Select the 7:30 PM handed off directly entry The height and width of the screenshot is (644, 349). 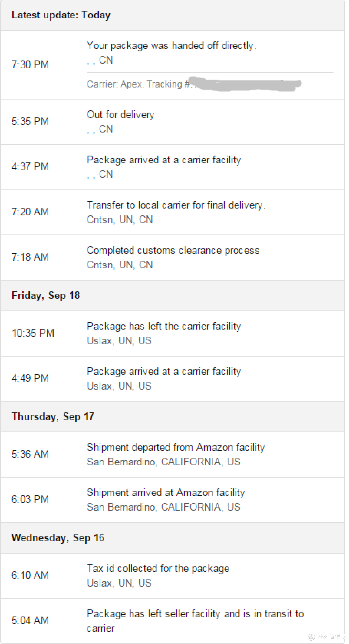tap(173, 65)
